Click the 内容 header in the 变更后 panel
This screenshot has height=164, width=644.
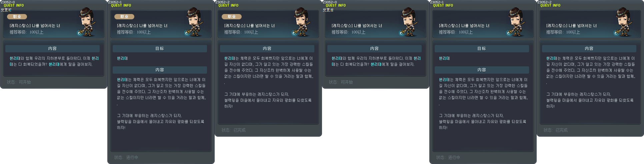374,49
